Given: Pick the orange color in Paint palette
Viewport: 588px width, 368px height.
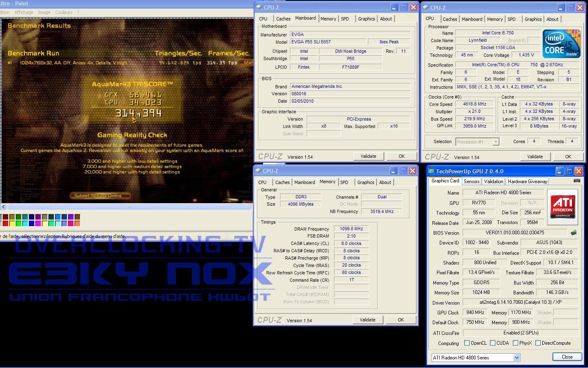Looking at the screenshot, I should pyautogui.click(x=77, y=223).
